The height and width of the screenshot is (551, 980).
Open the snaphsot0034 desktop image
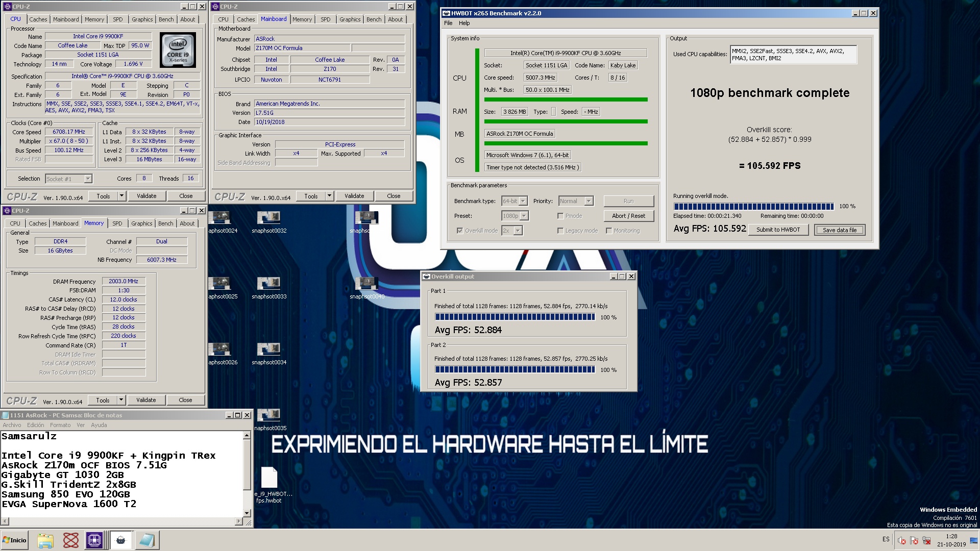(269, 354)
